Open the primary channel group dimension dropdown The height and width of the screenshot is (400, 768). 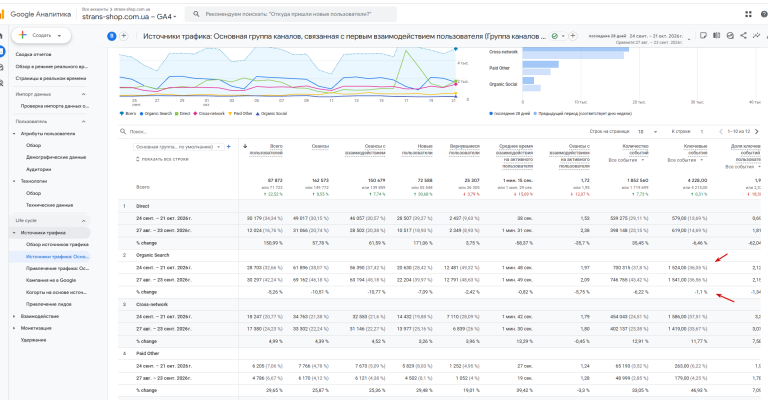(179, 147)
